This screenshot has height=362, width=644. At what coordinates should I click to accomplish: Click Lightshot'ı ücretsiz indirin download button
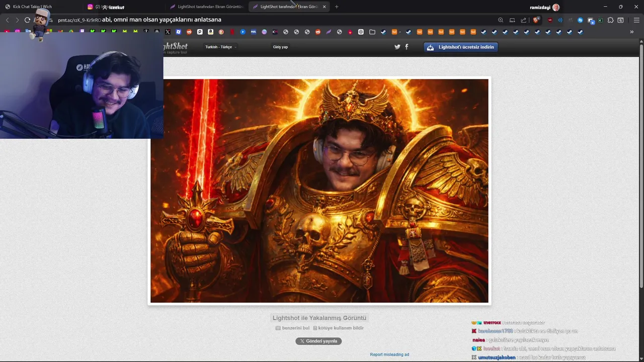(461, 47)
